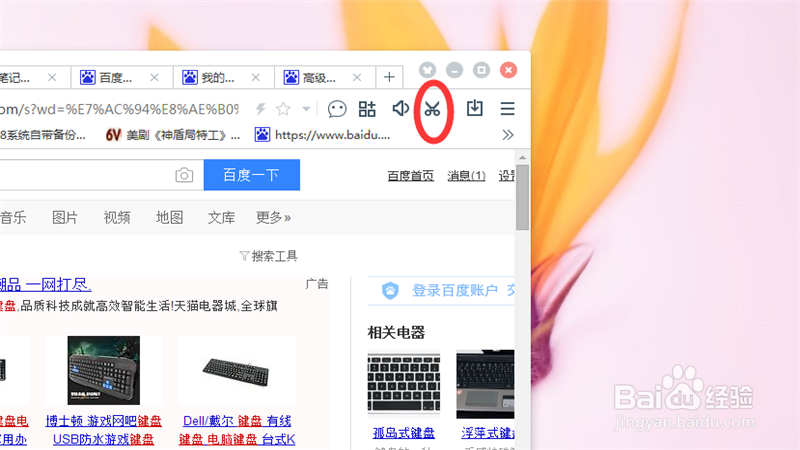Open the 百度首页 link
Image resolution: width=800 pixels, height=450 pixels.
click(411, 176)
